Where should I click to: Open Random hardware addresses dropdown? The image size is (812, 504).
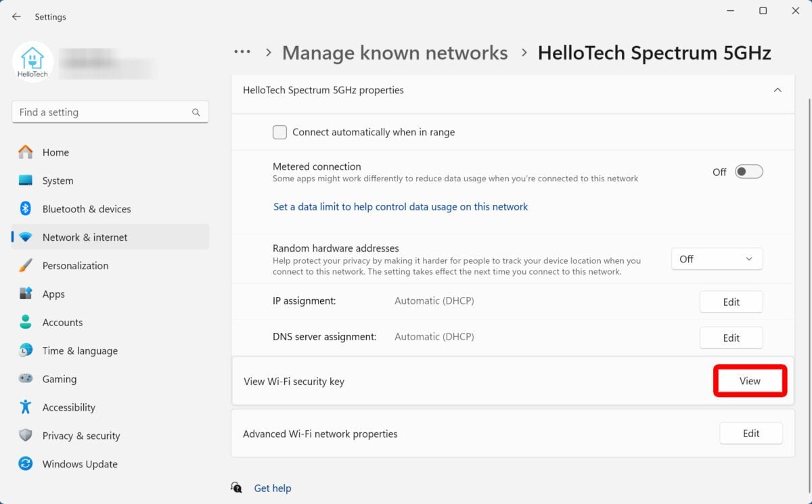[x=717, y=259]
